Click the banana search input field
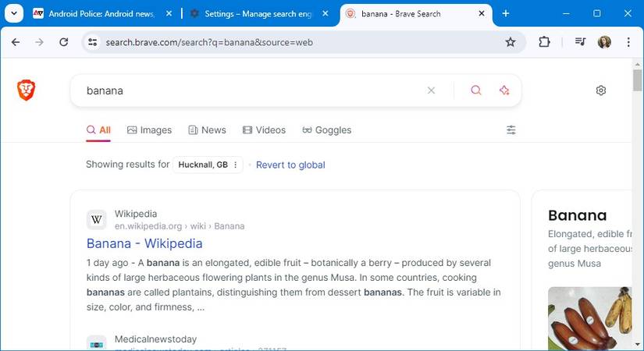 pyautogui.click(x=250, y=90)
